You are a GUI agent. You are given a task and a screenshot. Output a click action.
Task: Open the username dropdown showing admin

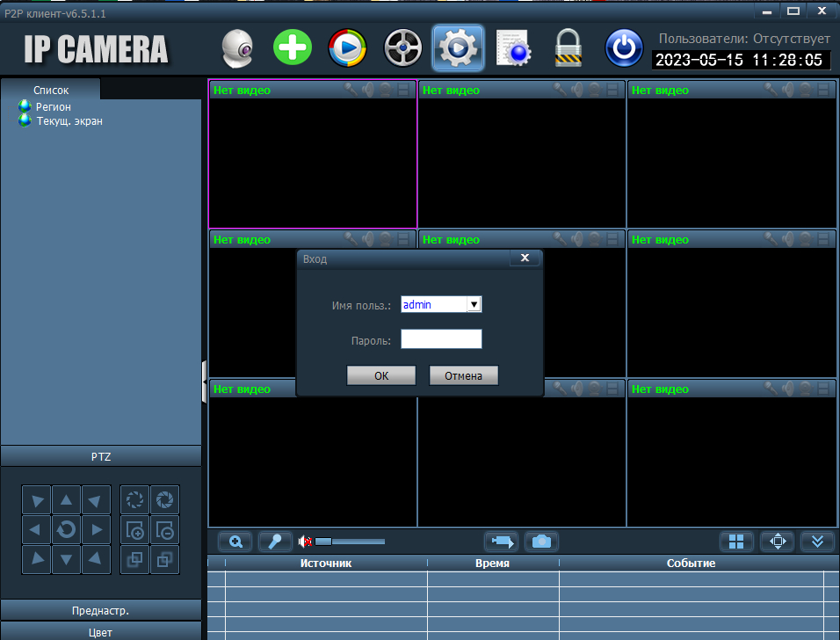point(474,304)
